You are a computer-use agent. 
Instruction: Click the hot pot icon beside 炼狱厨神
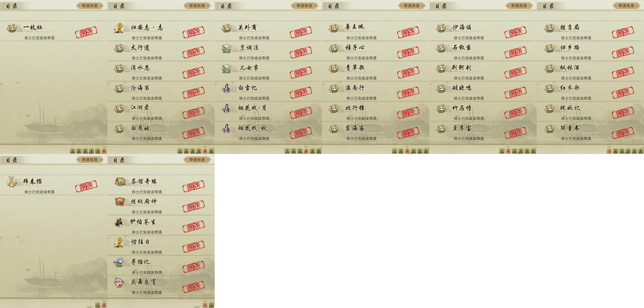[120, 202]
